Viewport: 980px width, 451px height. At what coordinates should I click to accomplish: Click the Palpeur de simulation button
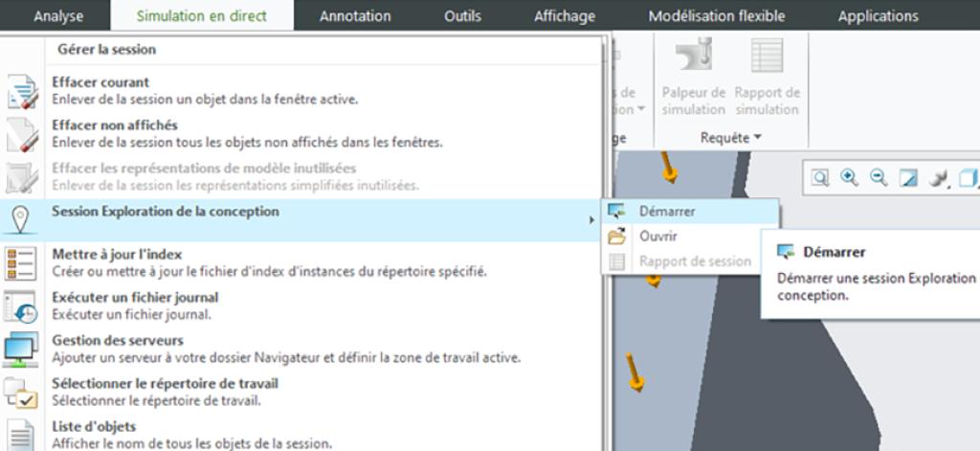coord(693,79)
